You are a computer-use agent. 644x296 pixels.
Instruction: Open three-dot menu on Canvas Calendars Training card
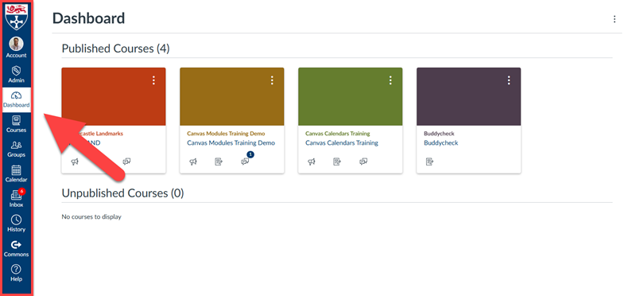point(390,80)
